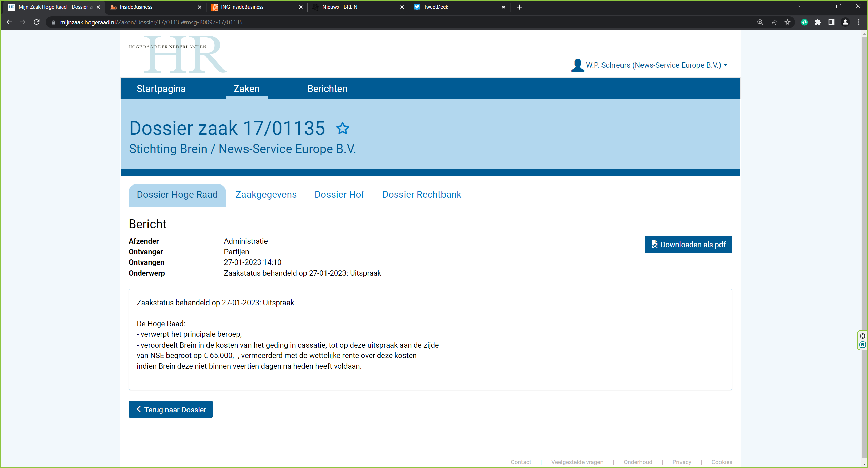
Task: Open the browser profile icon
Action: point(845,22)
